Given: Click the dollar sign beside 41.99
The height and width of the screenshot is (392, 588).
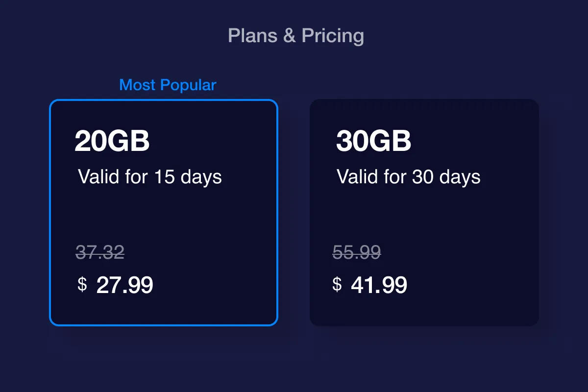Looking at the screenshot, I should tap(337, 284).
